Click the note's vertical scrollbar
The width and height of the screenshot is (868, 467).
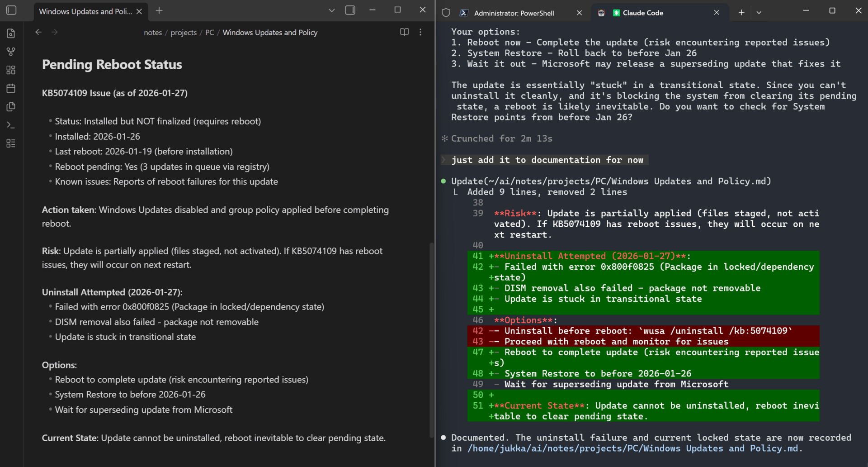click(x=431, y=339)
